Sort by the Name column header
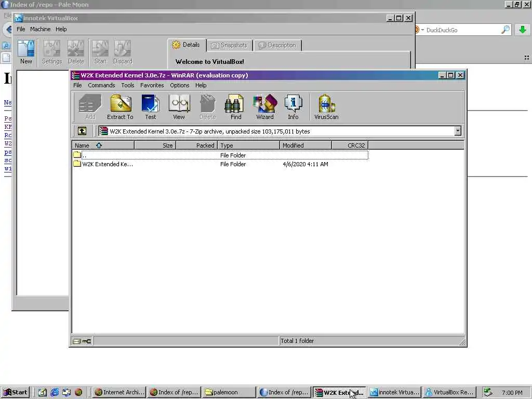 pyautogui.click(x=103, y=145)
